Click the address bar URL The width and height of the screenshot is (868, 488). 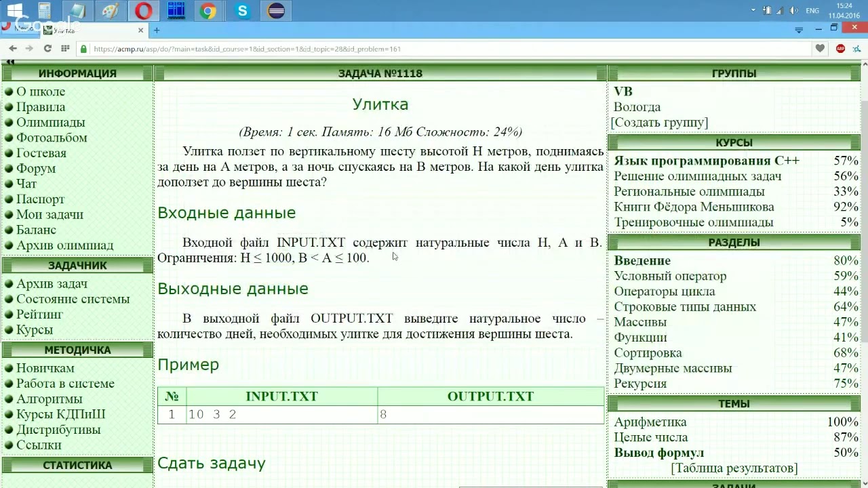click(248, 49)
